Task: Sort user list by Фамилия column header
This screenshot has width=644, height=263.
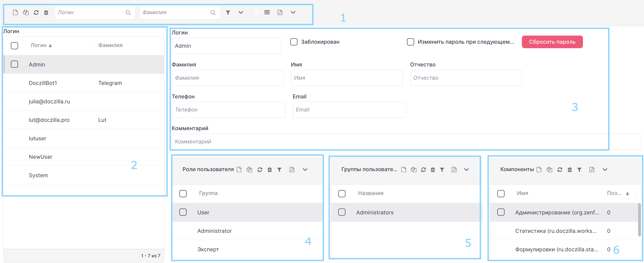Action: click(110, 45)
